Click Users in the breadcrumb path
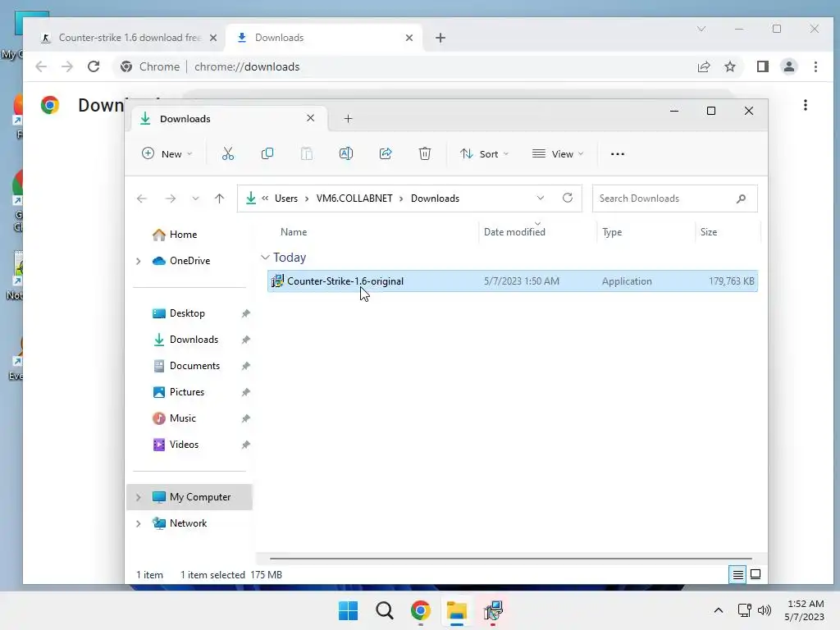840x630 pixels. pos(286,199)
